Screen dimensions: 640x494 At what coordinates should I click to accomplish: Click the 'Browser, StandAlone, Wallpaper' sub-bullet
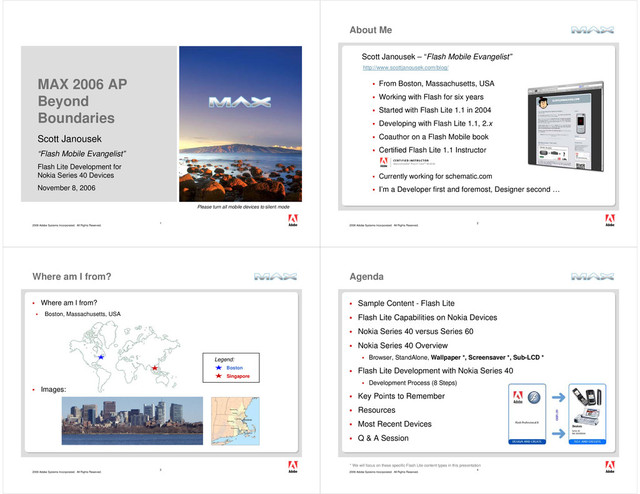pyautogui.click(x=456, y=358)
